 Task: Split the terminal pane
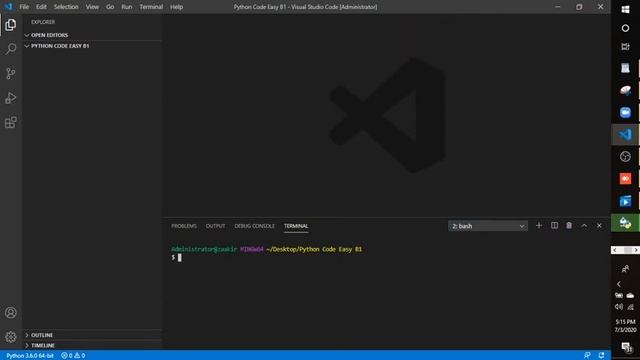point(554,225)
